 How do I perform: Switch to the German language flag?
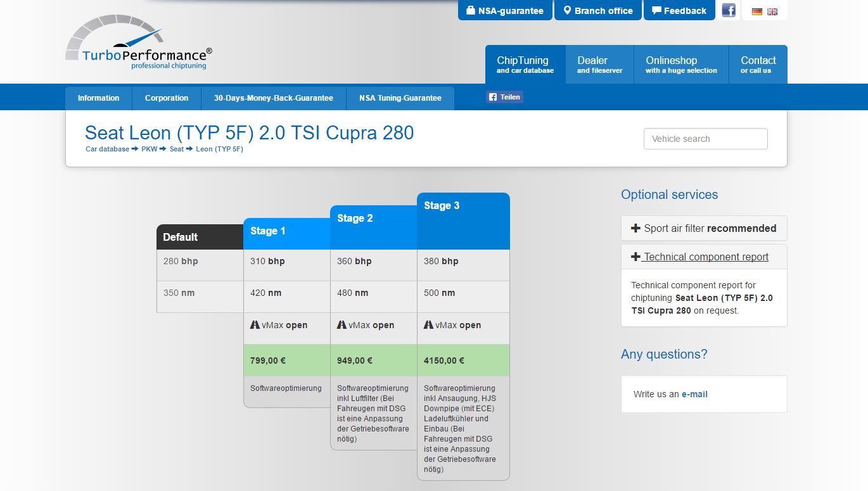click(x=756, y=11)
